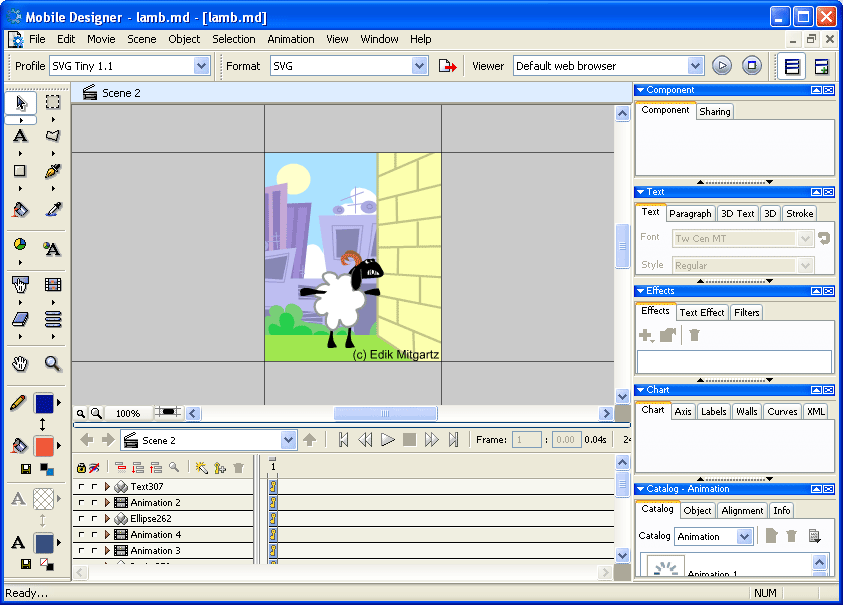Open the Profile SVG Tiny 1.1 dropdown

point(201,66)
